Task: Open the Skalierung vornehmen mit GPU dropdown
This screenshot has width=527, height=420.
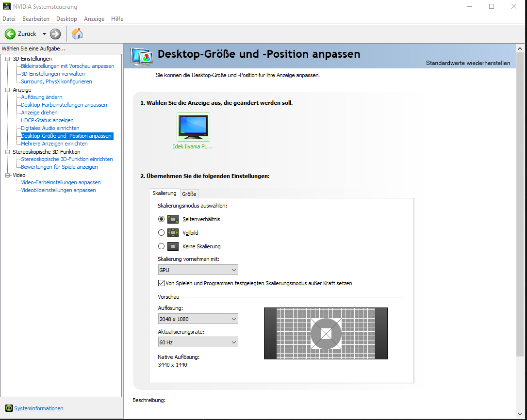Action: 198,270
